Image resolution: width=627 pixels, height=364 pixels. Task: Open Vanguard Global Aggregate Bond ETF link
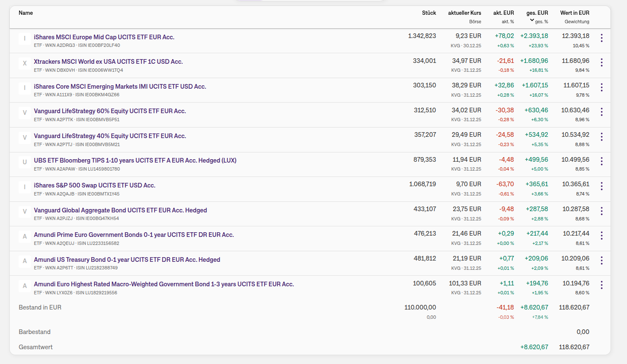click(x=120, y=210)
